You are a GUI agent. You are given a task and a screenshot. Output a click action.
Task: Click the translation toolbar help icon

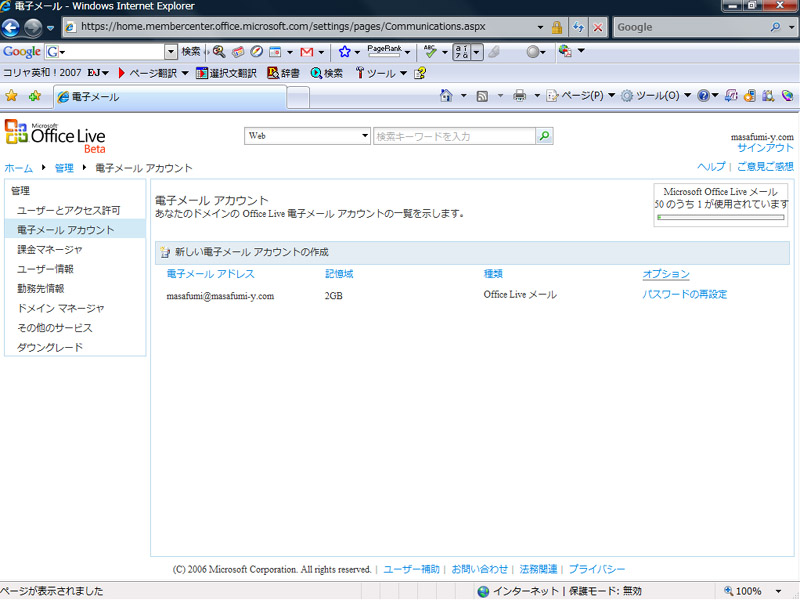[420, 73]
